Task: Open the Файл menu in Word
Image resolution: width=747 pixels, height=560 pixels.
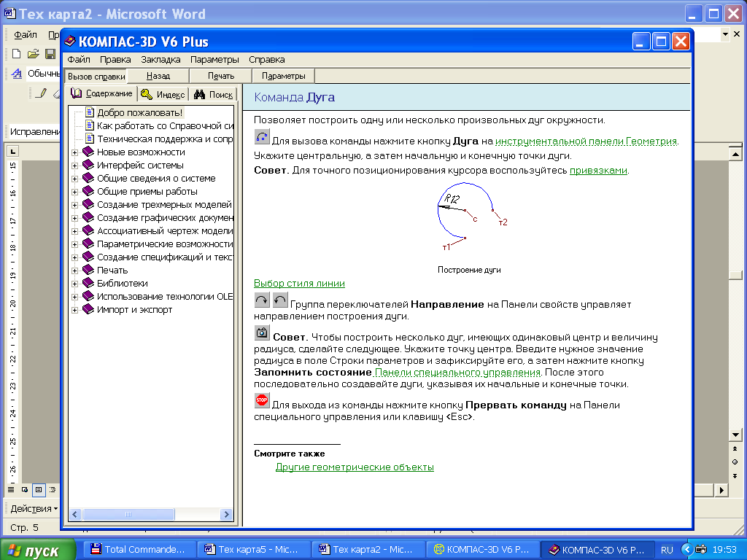Action: [26, 35]
